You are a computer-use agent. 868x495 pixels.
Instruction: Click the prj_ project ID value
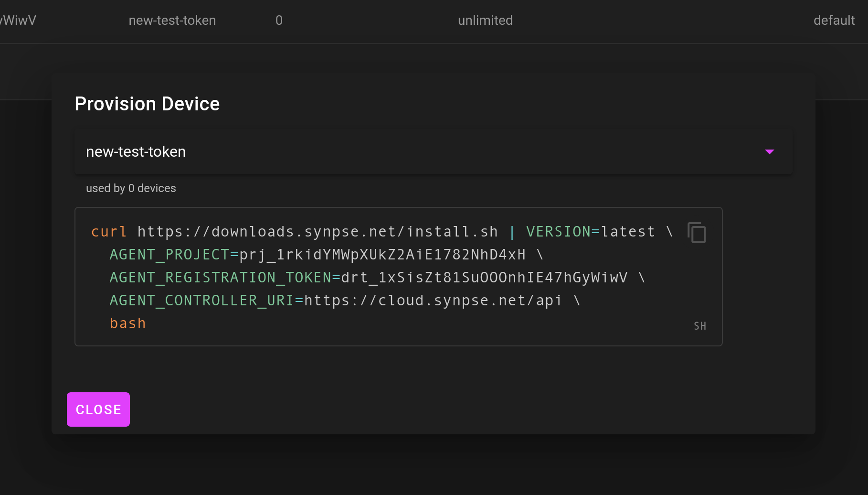[382, 255]
